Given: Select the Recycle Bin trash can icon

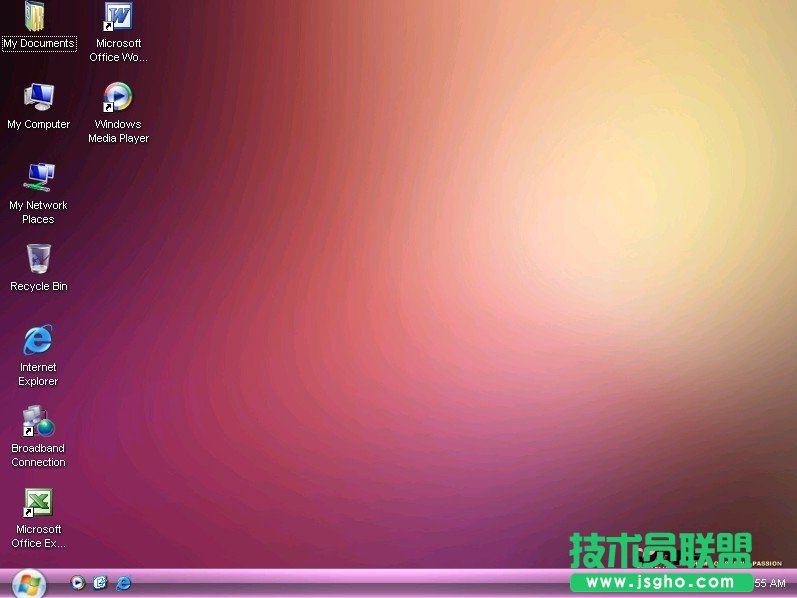Looking at the screenshot, I should tap(38, 259).
